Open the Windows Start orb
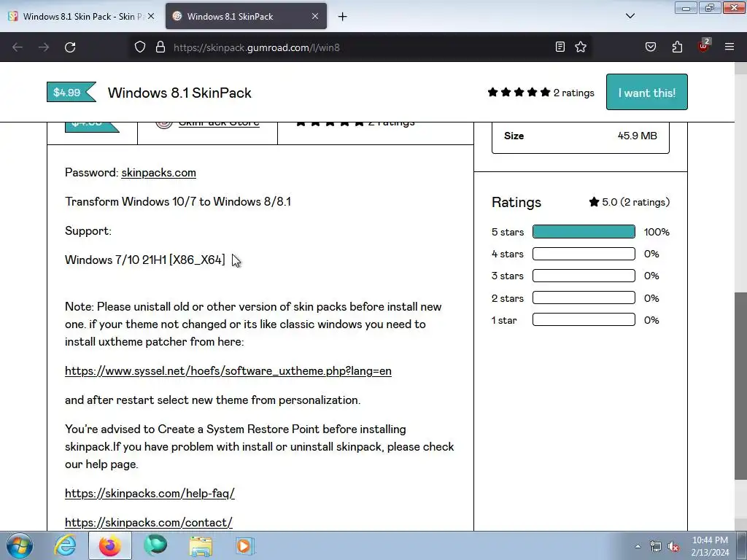 (19, 545)
